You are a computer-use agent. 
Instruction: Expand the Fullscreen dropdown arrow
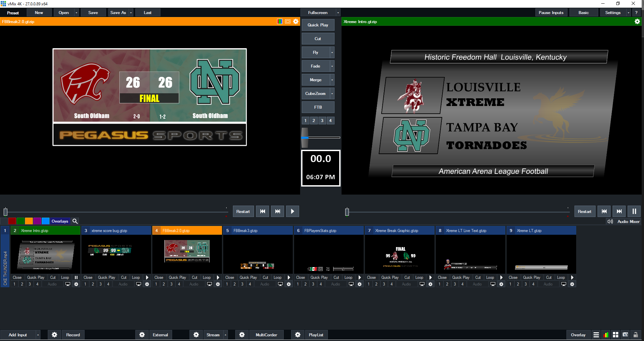(338, 13)
